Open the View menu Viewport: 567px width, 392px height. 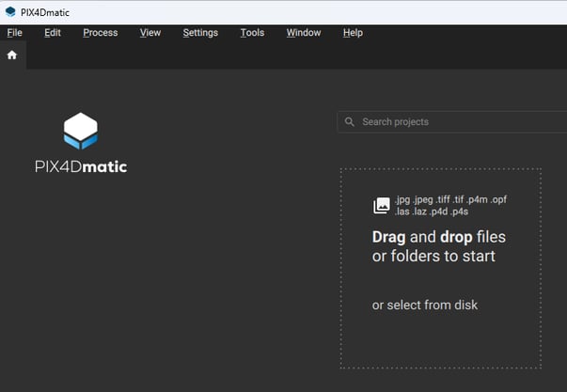click(x=150, y=33)
